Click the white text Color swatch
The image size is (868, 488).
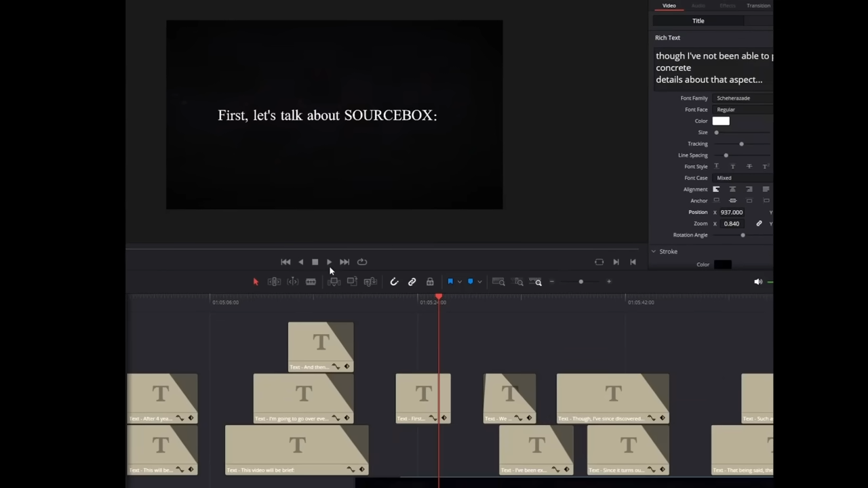pyautogui.click(x=721, y=121)
